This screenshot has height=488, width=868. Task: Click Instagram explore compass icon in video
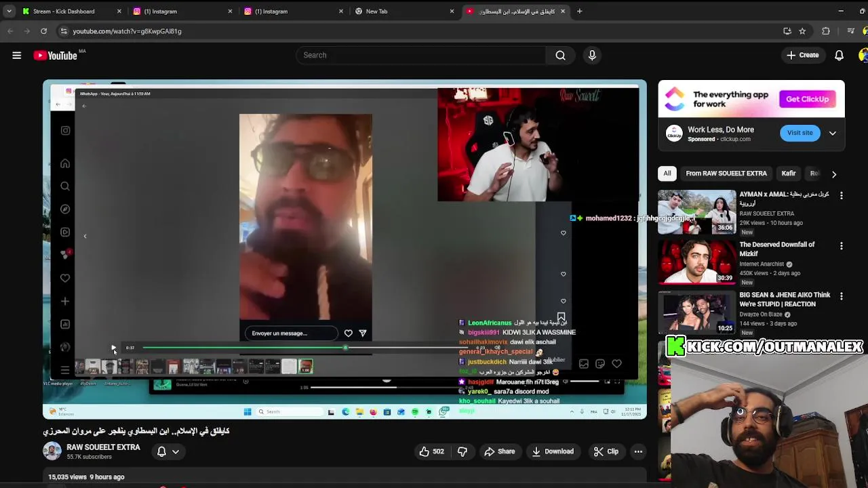click(65, 209)
